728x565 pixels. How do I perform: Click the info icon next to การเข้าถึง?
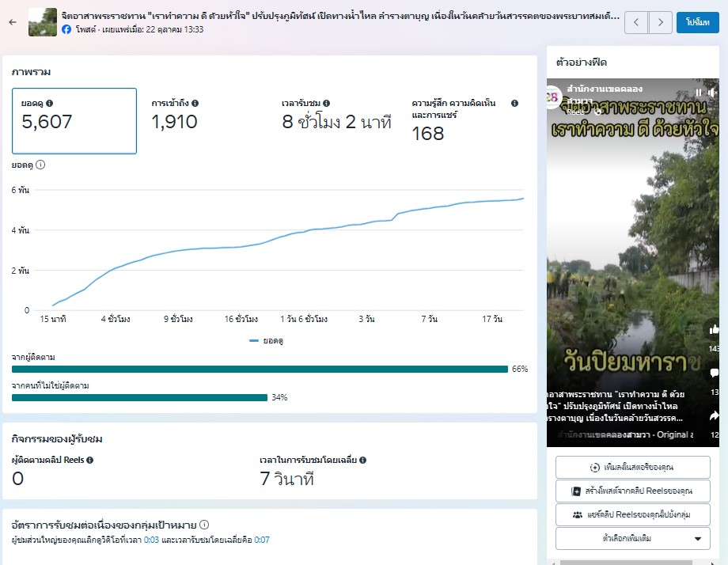pyautogui.click(x=195, y=103)
